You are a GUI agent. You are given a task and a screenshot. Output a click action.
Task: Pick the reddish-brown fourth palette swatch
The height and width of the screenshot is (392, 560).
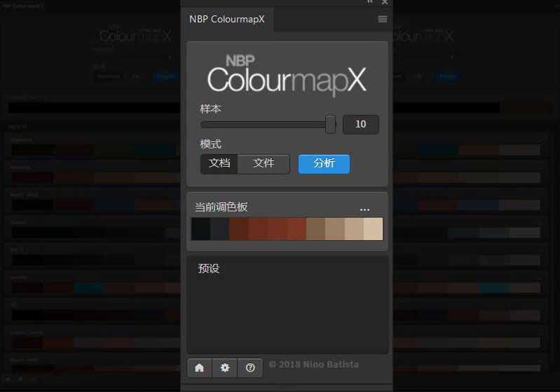(258, 229)
